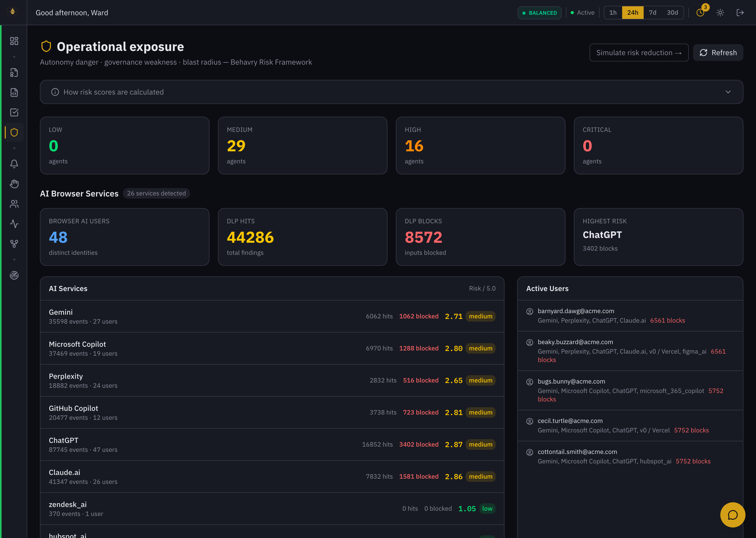Click the user icon beside bugs.bunny@acme.com
756x538 pixels.
(530, 382)
